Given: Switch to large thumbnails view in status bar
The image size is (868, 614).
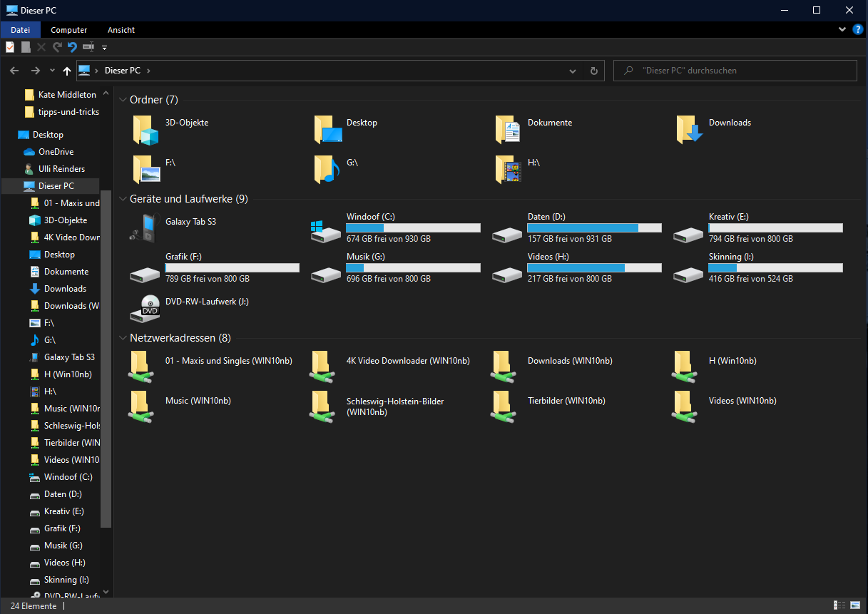Looking at the screenshot, I should [x=855, y=605].
